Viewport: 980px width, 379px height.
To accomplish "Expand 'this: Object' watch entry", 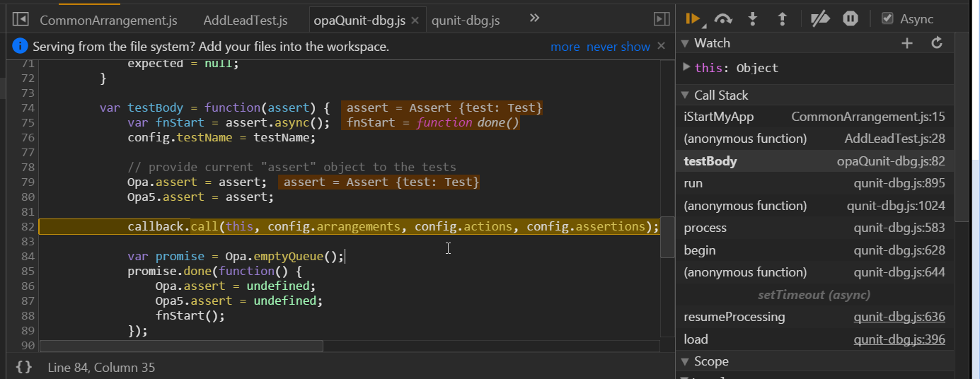I will pos(687,67).
